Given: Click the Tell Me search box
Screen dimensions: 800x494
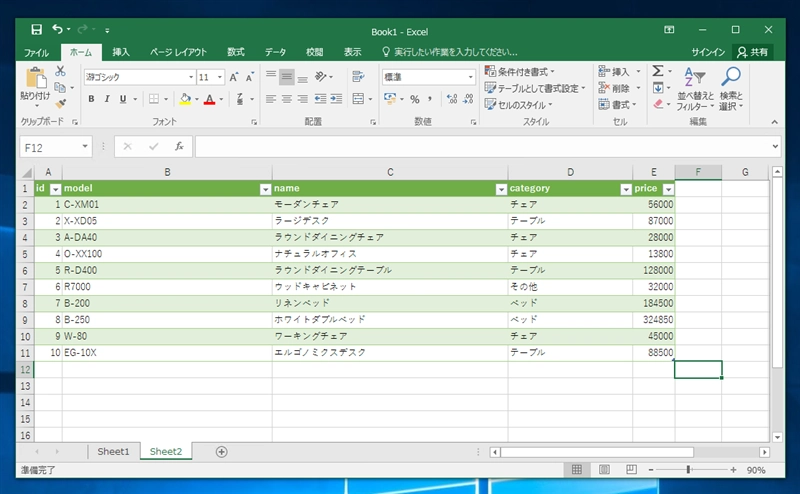Looking at the screenshot, I should [449, 52].
